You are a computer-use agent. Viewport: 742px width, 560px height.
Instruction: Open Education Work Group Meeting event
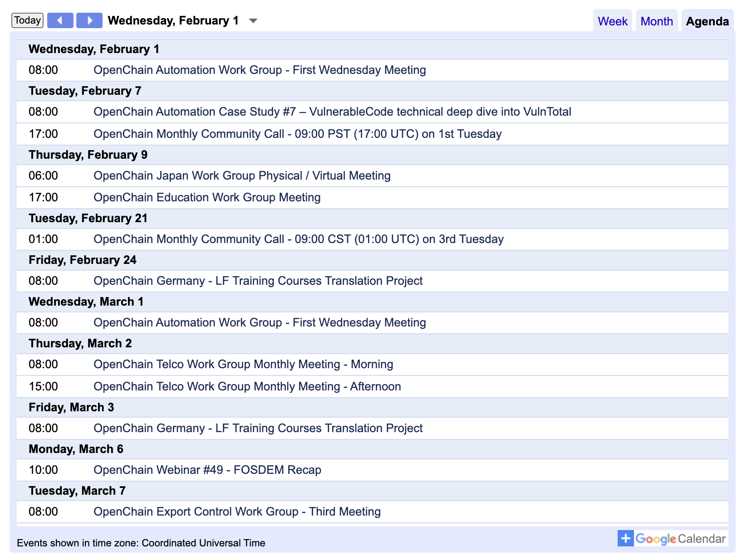coord(207,198)
